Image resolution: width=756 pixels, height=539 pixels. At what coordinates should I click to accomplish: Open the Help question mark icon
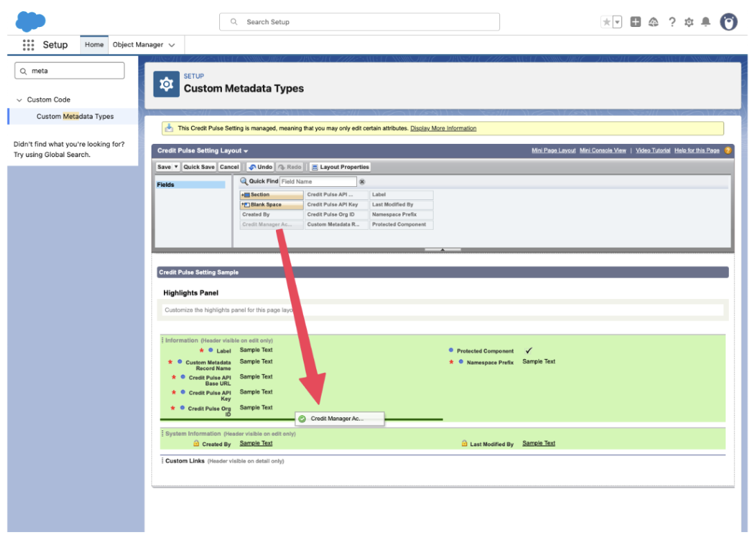[672, 22]
